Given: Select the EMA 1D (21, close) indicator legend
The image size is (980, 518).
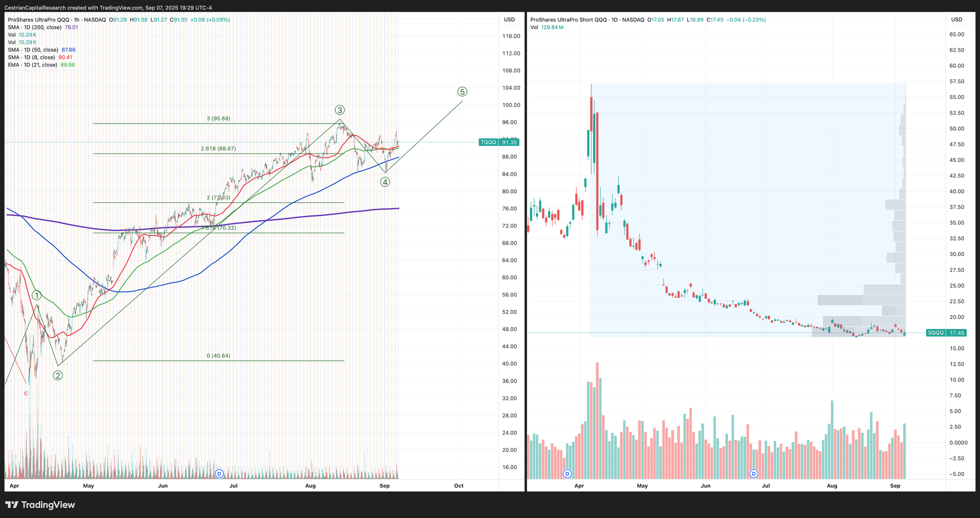Looking at the screenshot, I should click(x=42, y=65).
